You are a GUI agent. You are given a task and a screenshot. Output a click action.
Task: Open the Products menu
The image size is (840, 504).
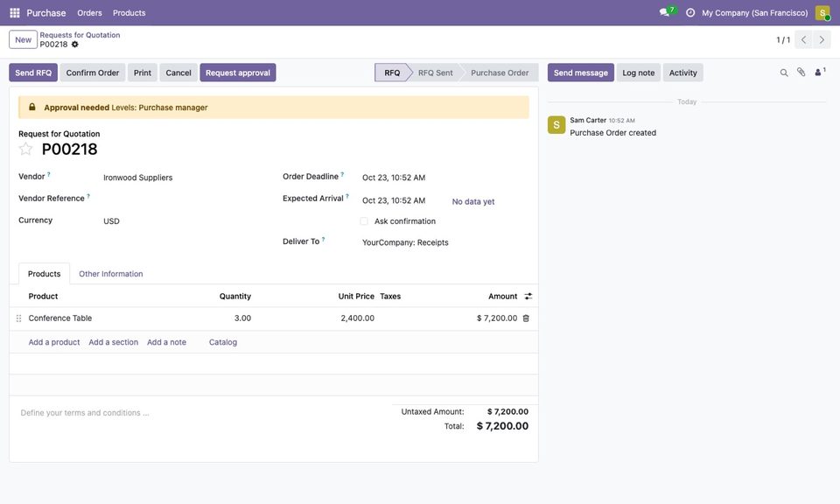(x=129, y=13)
